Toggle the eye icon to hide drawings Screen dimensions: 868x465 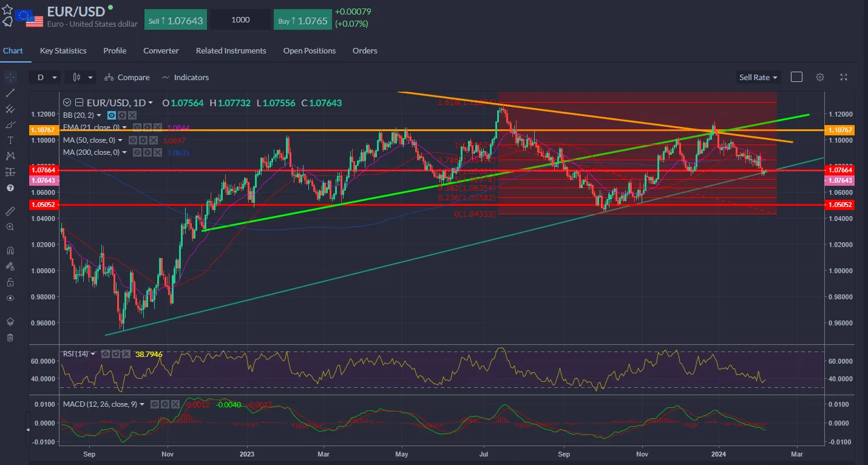tap(9, 298)
